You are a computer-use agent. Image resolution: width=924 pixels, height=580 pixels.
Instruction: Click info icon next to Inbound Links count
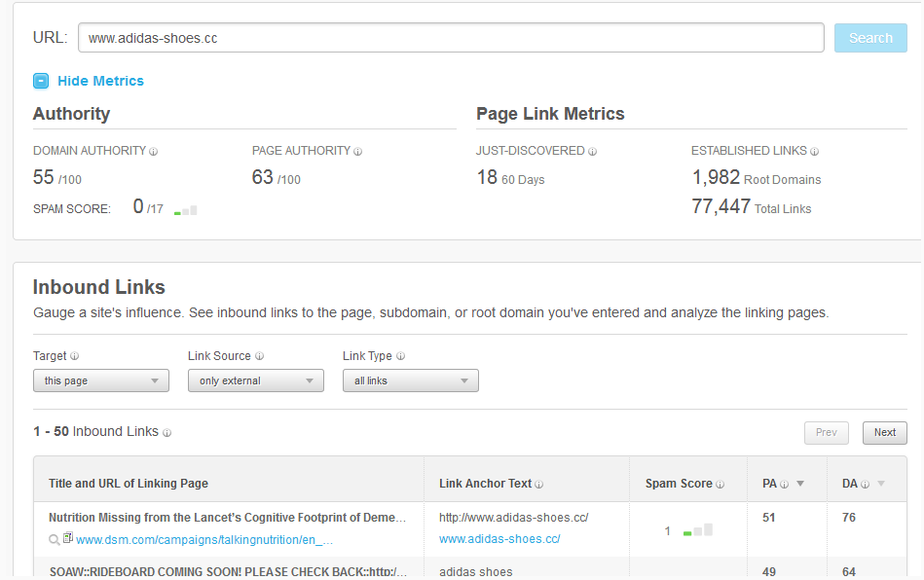[x=166, y=433]
